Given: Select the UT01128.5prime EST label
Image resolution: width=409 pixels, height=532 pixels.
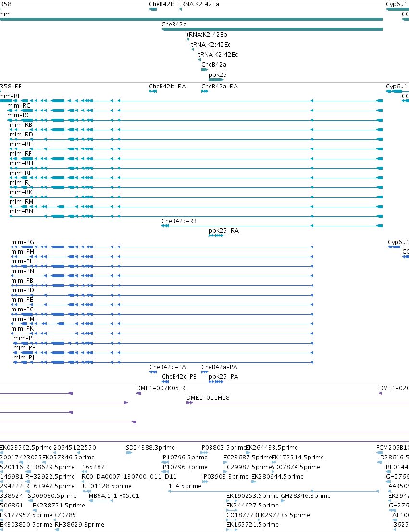Looking at the screenshot, I should [107, 486].
